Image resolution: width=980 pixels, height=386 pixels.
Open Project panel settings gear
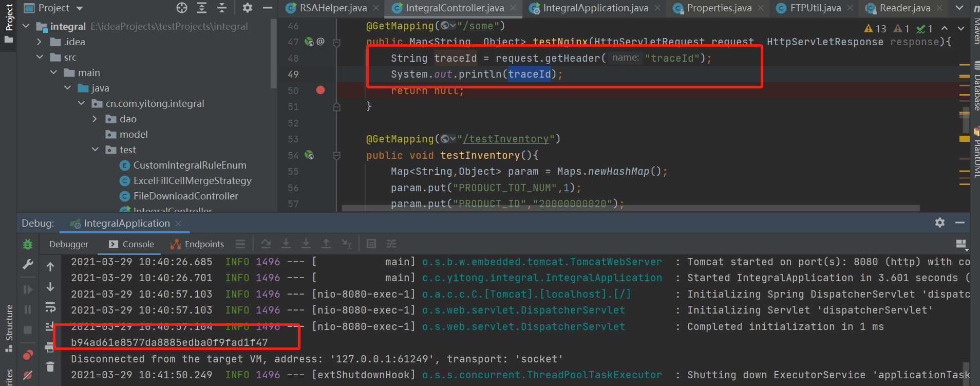tap(248, 8)
